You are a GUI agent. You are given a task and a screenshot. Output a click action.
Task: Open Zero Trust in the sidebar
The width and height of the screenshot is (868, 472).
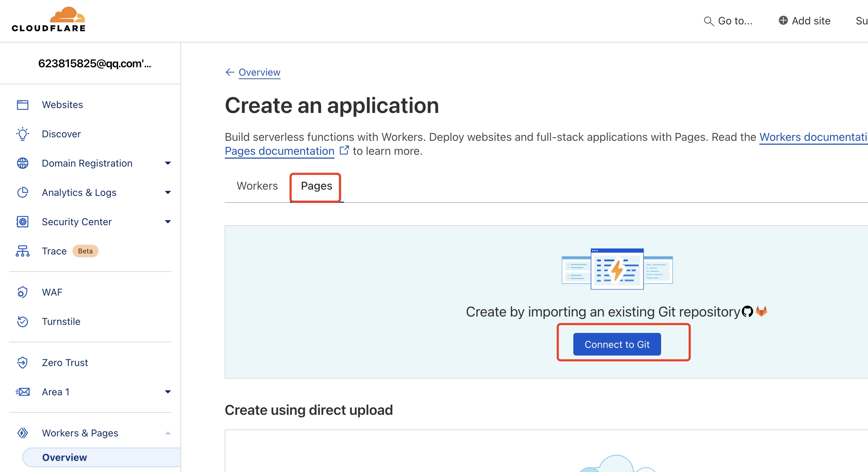[x=65, y=363]
